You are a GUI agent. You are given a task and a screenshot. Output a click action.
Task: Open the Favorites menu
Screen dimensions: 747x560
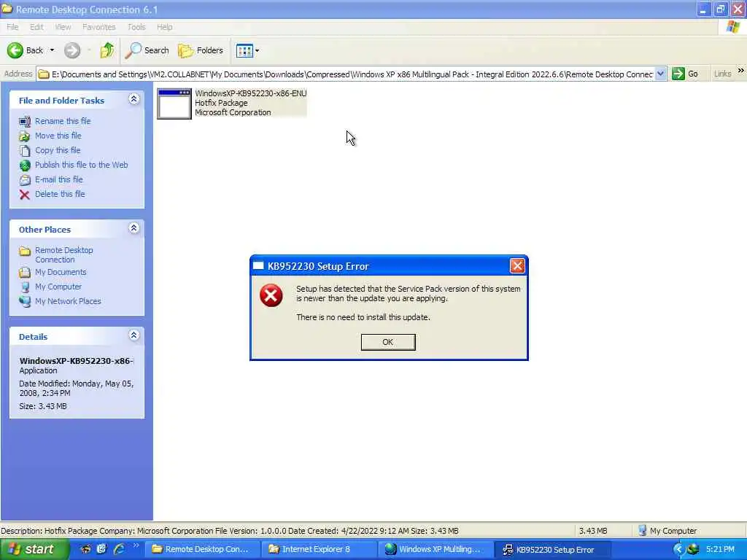[98, 27]
